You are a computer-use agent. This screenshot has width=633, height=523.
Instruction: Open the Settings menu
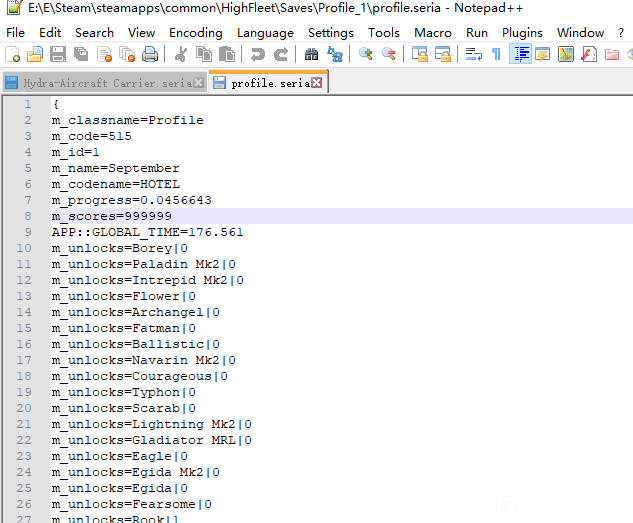[331, 33]
